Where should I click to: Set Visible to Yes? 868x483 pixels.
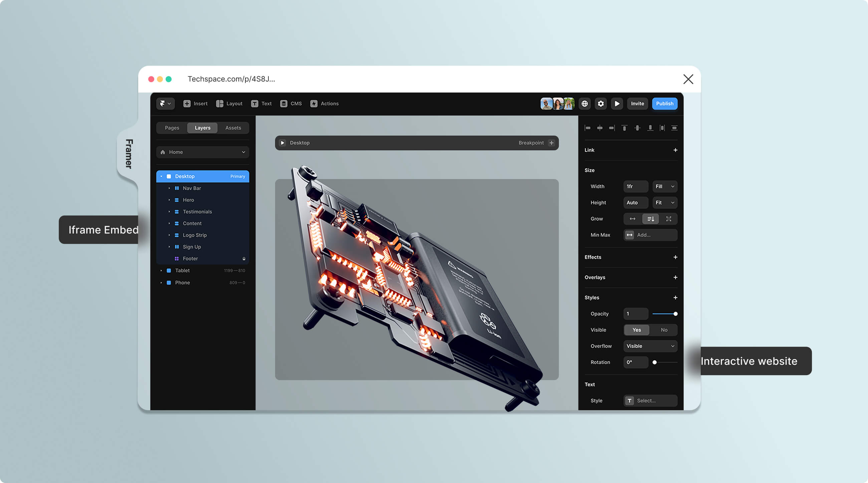[x=637, y=330]
